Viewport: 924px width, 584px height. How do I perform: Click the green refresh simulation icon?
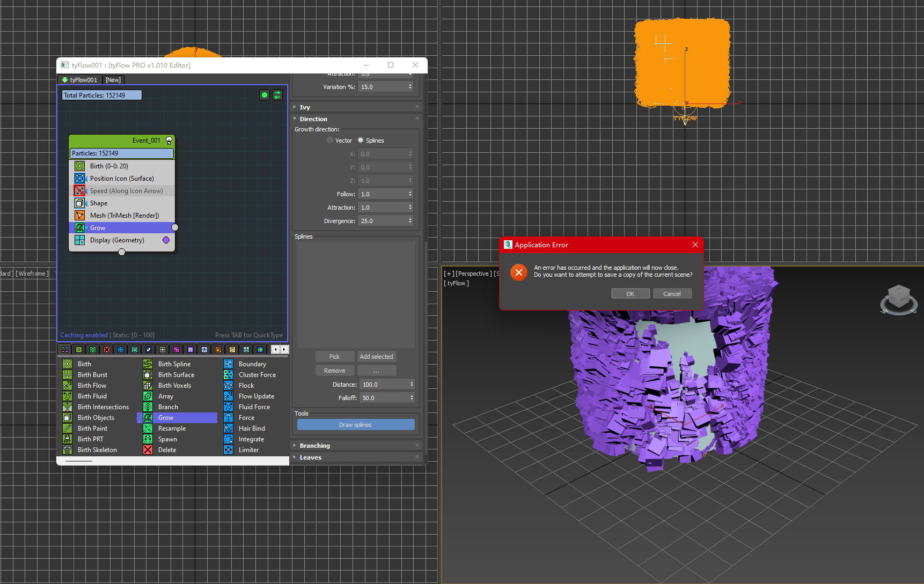(x=277, y=95)
